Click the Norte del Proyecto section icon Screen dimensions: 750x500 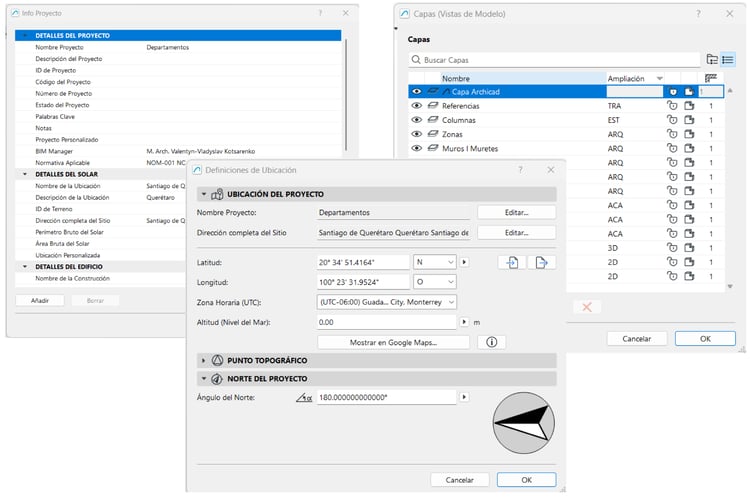coord(217,378)
